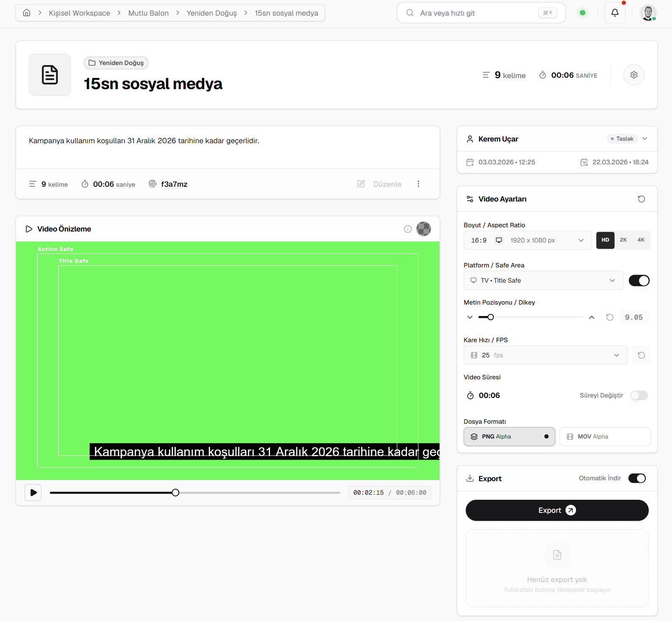Expand the TV Title Safe platform dropdown
This screenshot has height=621, width=672.
[543, 281]
